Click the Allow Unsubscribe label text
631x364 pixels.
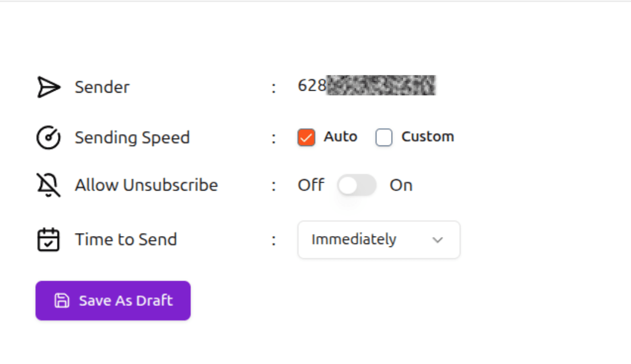point(146,185)
